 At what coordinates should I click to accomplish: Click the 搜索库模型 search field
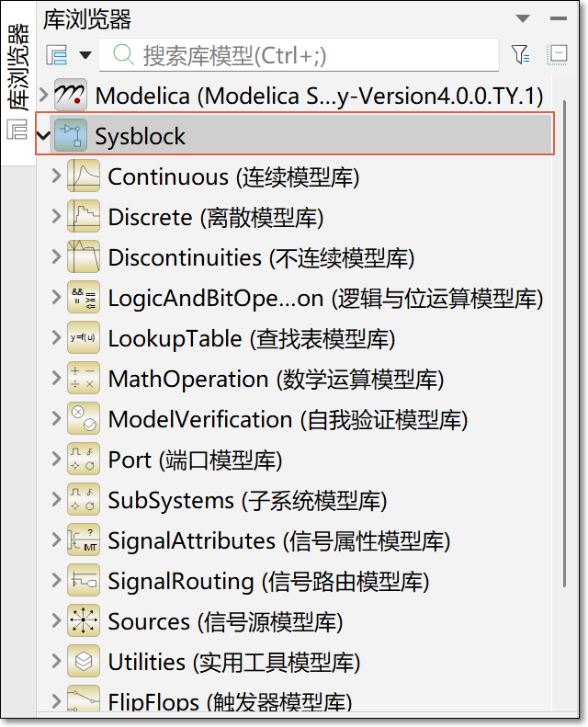click(x=299, y=55)
